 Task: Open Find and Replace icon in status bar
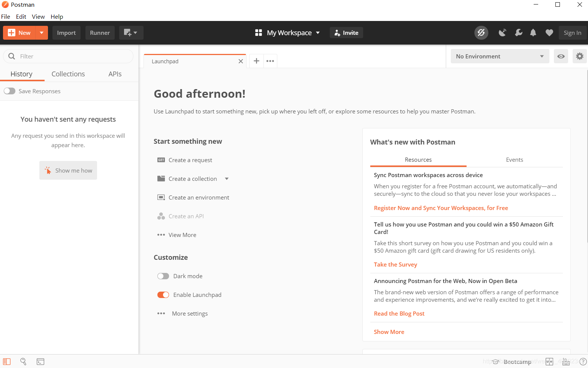23,362
